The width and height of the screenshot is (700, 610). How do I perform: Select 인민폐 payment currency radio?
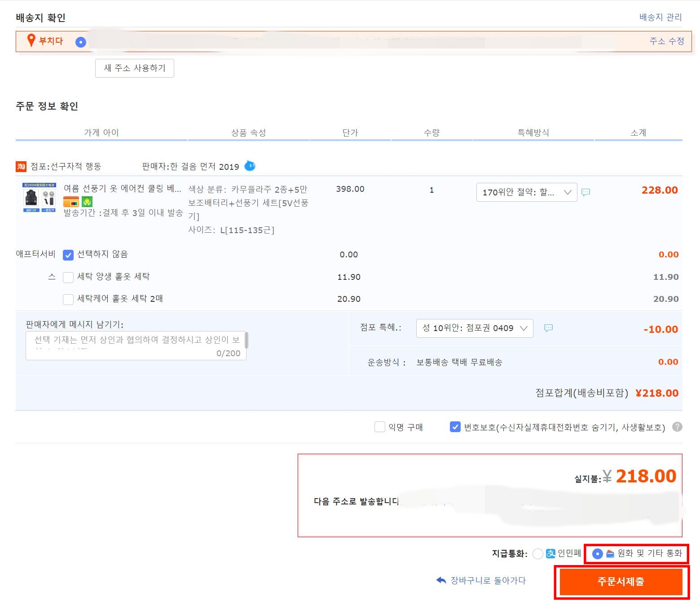tap(537, 554)
